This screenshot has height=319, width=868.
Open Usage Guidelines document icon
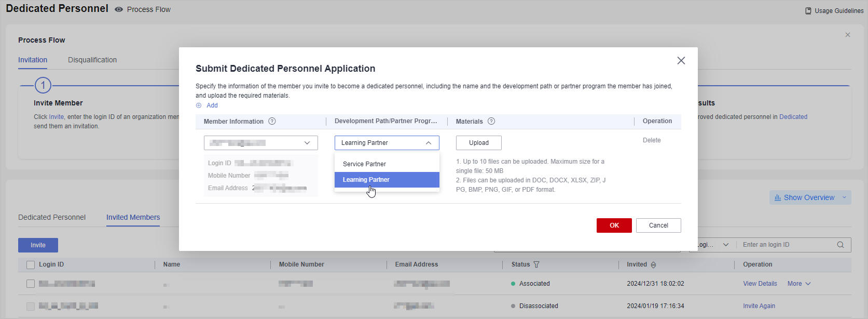808,11
